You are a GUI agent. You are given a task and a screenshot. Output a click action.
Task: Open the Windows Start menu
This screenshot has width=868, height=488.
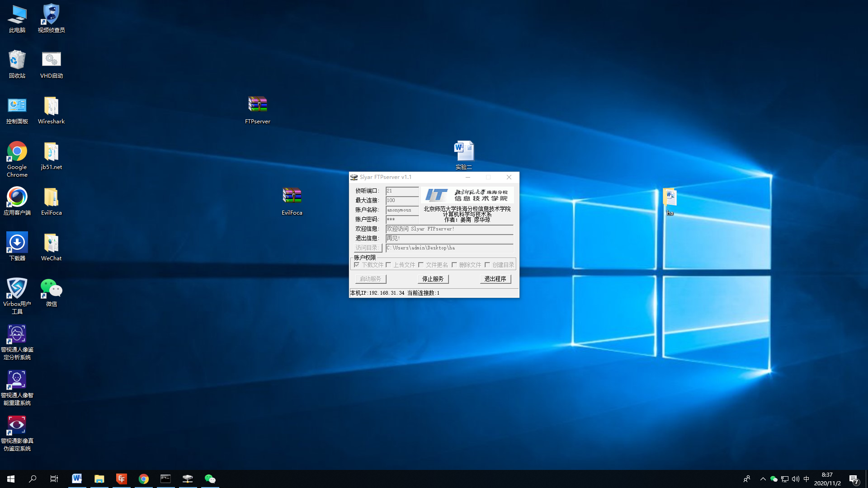(11, 479)
